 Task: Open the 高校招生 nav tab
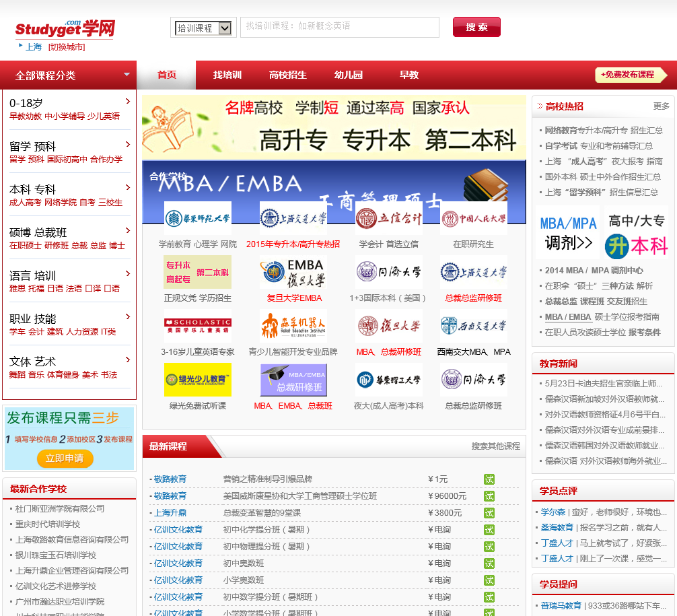[x=287, y=75]
